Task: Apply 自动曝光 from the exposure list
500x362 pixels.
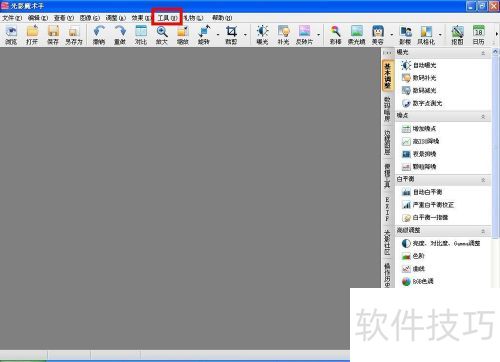Action: [x=419, y=65]
